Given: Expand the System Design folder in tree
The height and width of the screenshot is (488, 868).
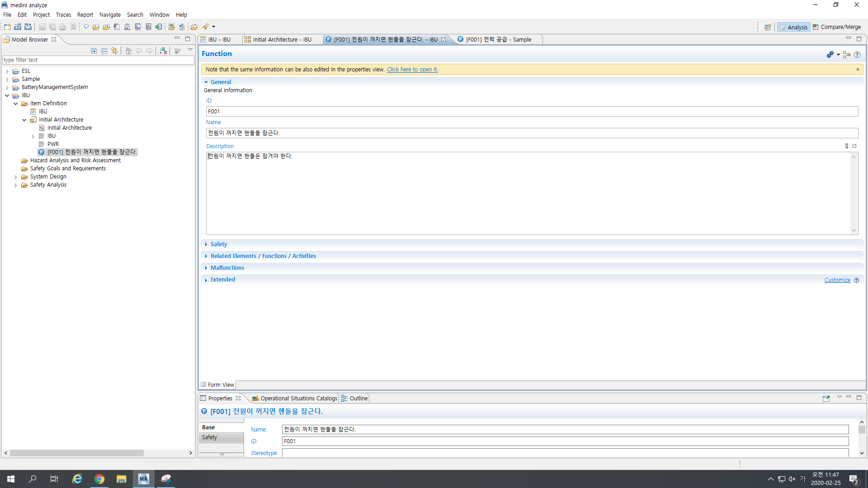Looking at the screenshot, I should (16, 177).
